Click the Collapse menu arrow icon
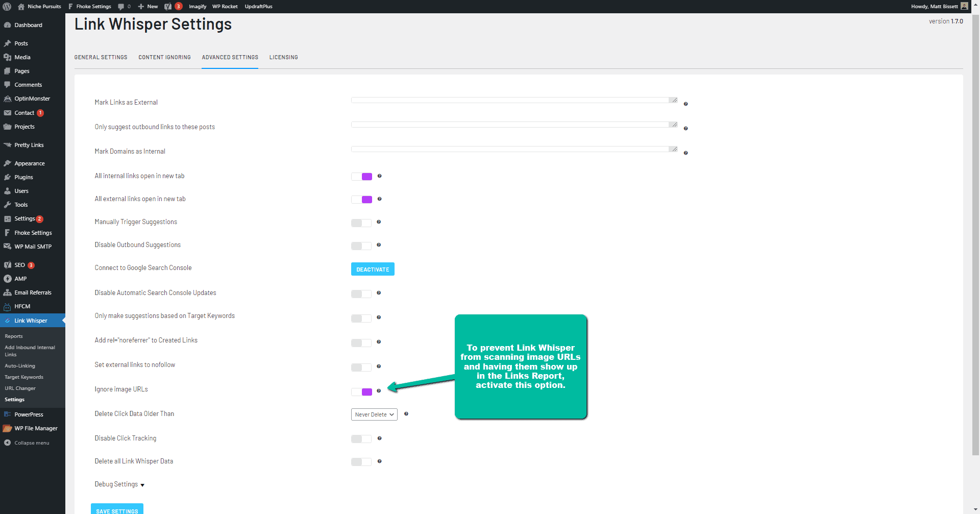Image resolution: width=980 pixels, height=514 pixels. click(x=8, y=443)
